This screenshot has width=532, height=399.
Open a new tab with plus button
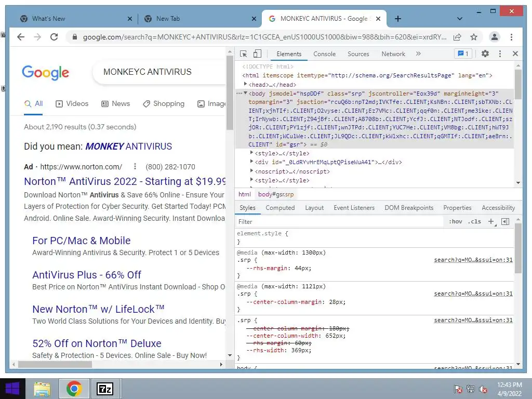click(398, 19)
